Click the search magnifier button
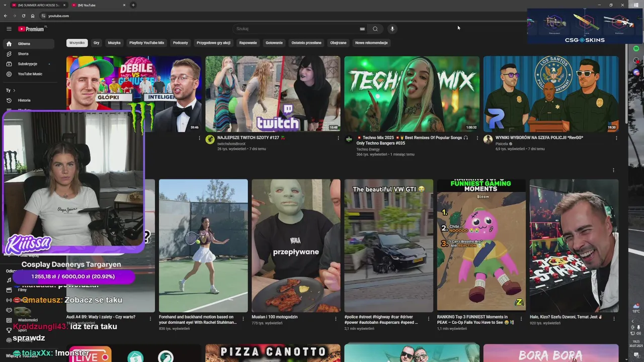Viewport: 644px width, 362px height. click(375, 29)
